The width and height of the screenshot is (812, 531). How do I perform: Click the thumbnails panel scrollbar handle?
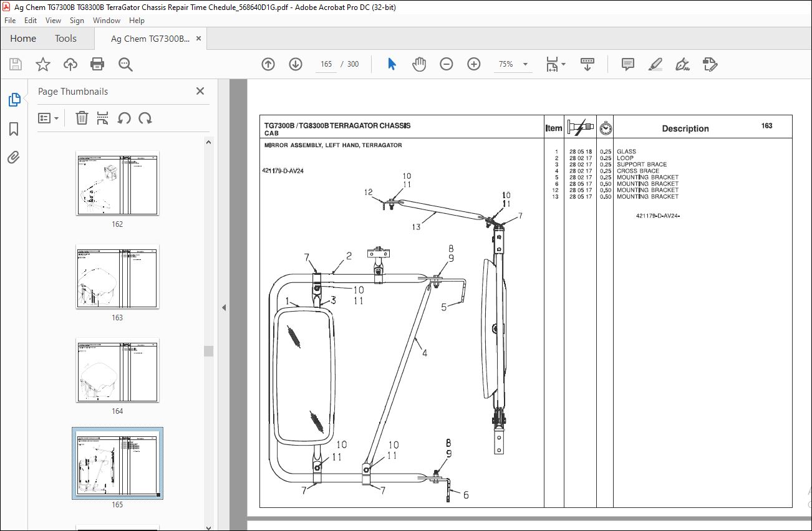pyautogui.click(x=208, y=351)
